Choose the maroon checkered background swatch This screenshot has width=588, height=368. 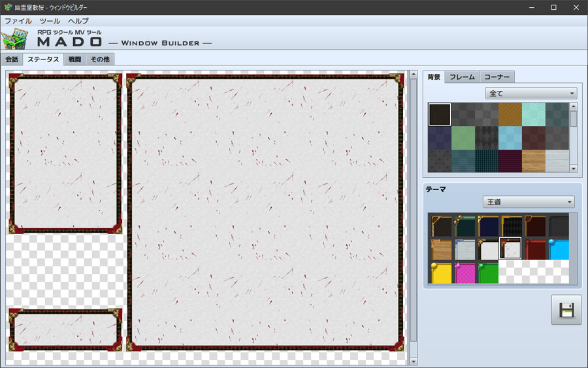pos(534,138)
